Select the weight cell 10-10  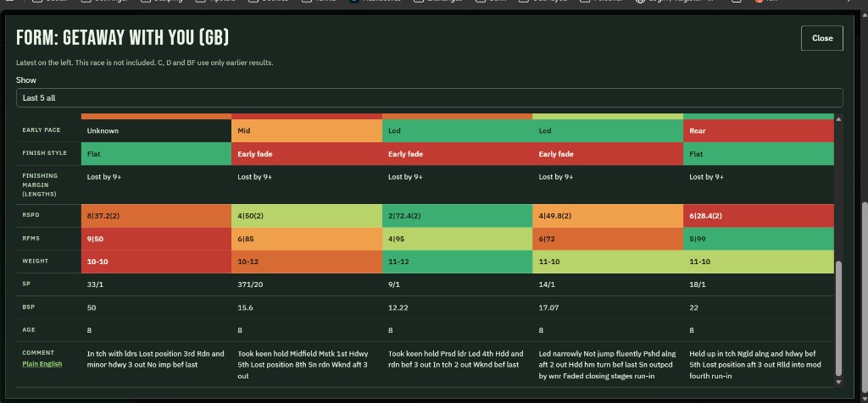(x=156, y=262)
